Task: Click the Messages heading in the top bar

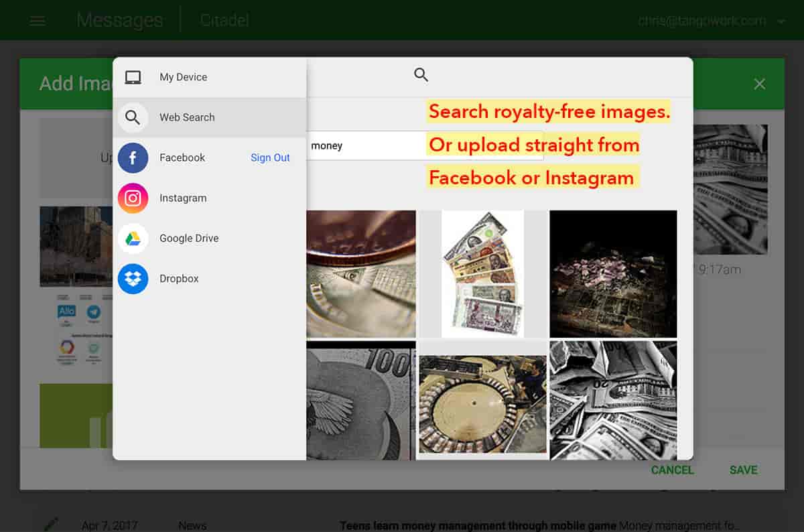Action: (119, 20)
